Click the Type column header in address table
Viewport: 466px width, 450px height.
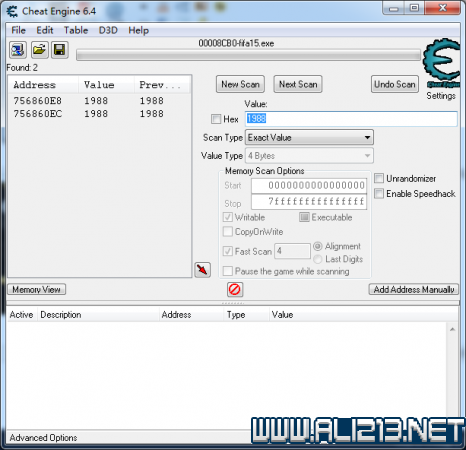pos(246,315)
